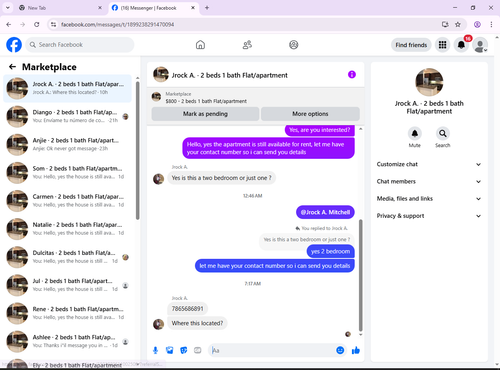Open the Groups icon in top navigation
The height and width of the screenshot is (370, 500).
[294, 45]
